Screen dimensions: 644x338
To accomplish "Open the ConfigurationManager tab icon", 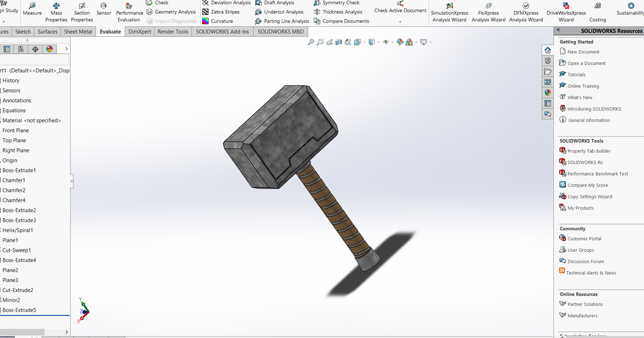I will (21, 49).
